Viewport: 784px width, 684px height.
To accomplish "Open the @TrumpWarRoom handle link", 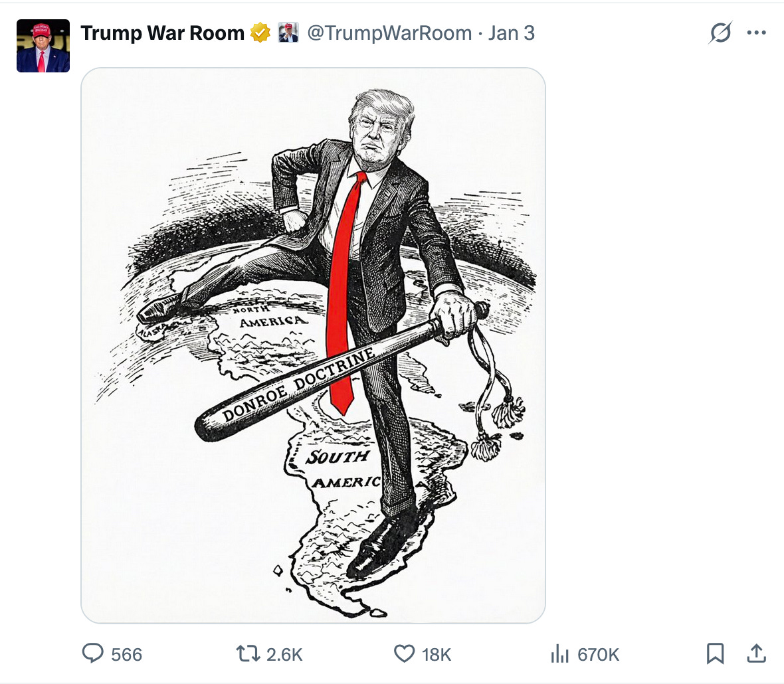I will pos(389,33).
